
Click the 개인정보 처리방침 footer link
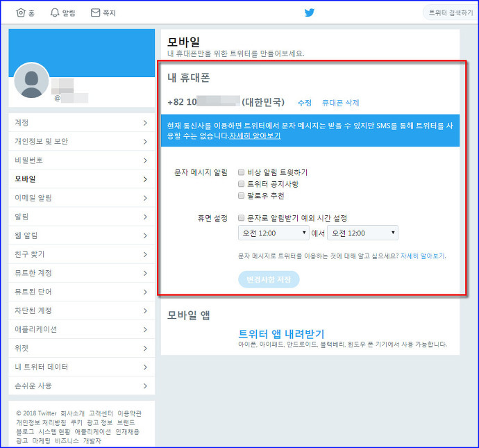41,422
